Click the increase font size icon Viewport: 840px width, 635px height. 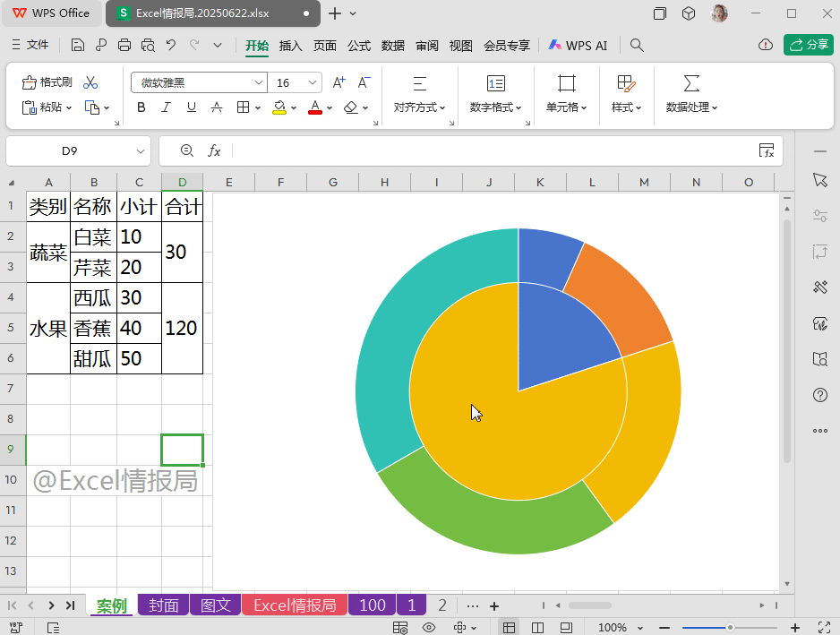339,82
